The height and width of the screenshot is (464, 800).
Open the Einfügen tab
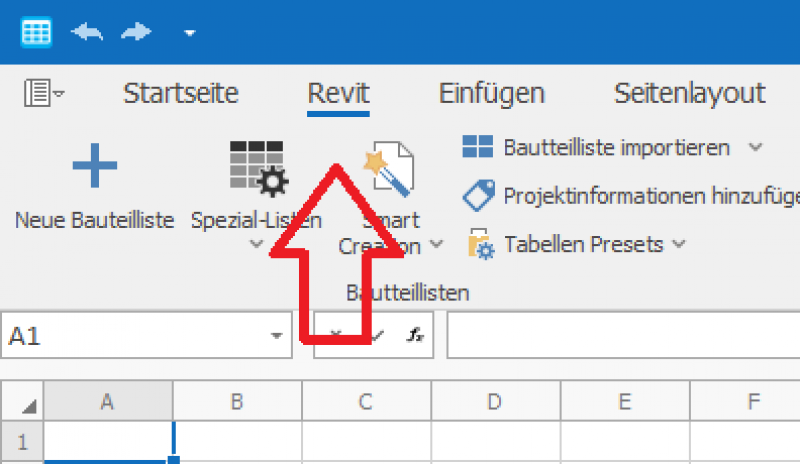tap(491, 94)
